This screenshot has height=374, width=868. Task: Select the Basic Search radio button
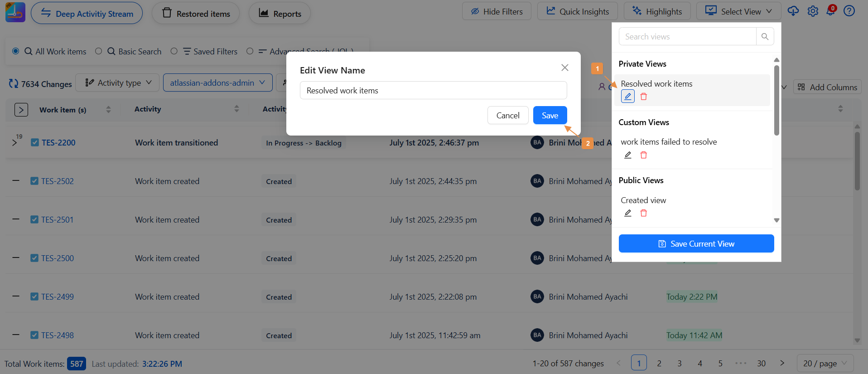tap(99, 51)
